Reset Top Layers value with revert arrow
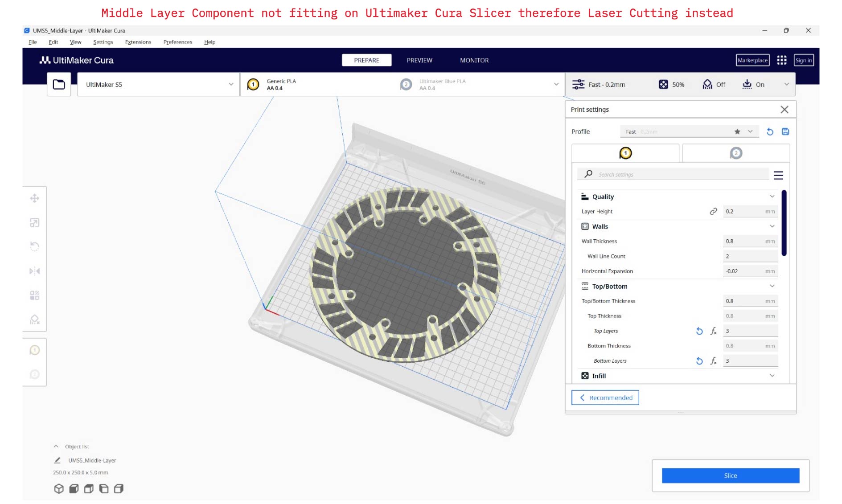842x504 pixels. click(x=699, y=331)
